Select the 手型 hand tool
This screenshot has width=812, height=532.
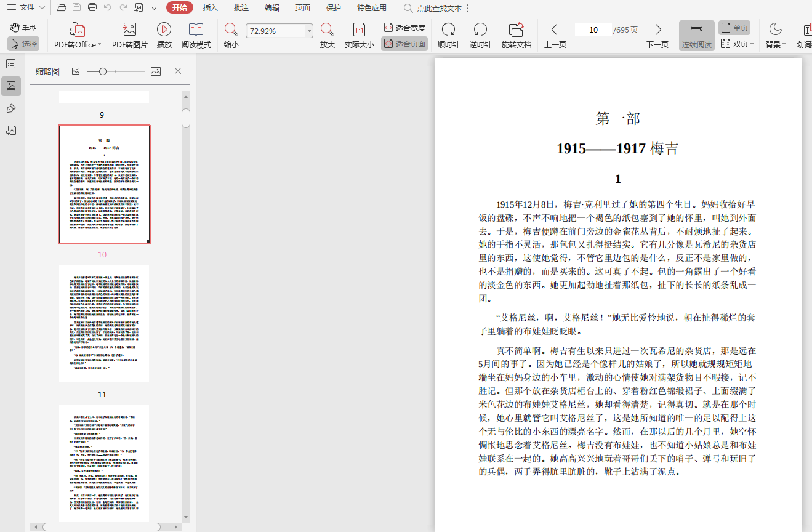pyautogui.click(x=24, y=28)
